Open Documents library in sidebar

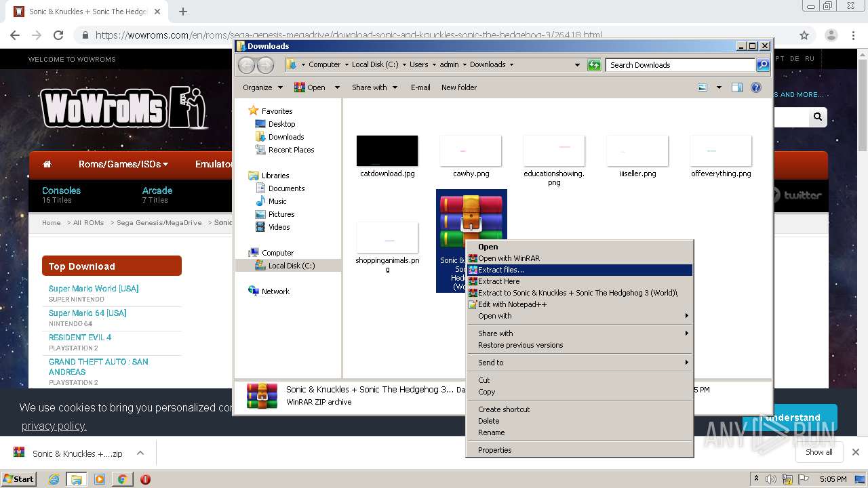click(286, 188)
